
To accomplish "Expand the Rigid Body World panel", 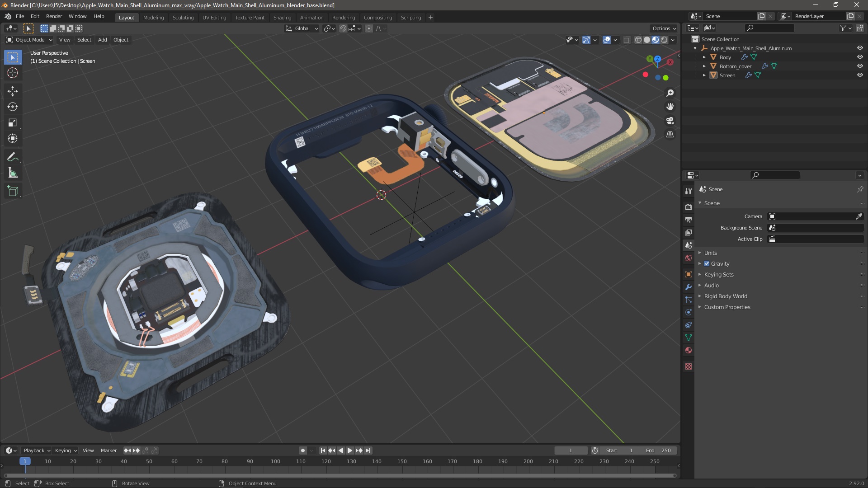I will click(726, 296).
